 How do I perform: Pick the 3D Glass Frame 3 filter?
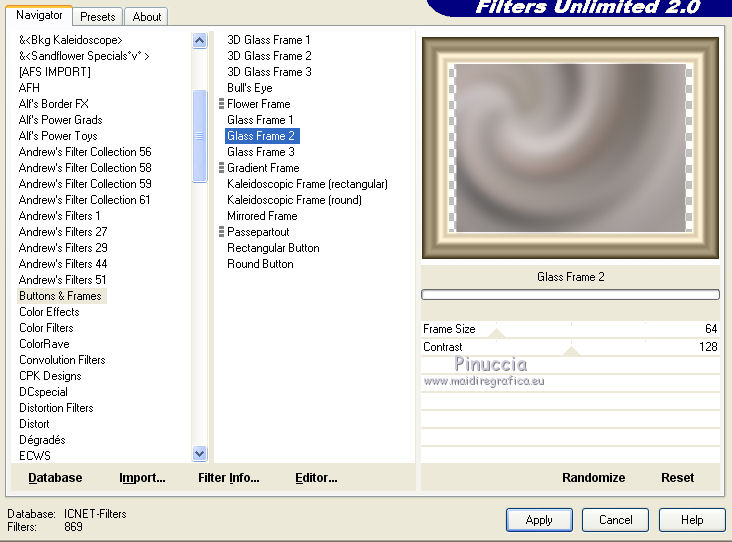[x=269, y=72]
